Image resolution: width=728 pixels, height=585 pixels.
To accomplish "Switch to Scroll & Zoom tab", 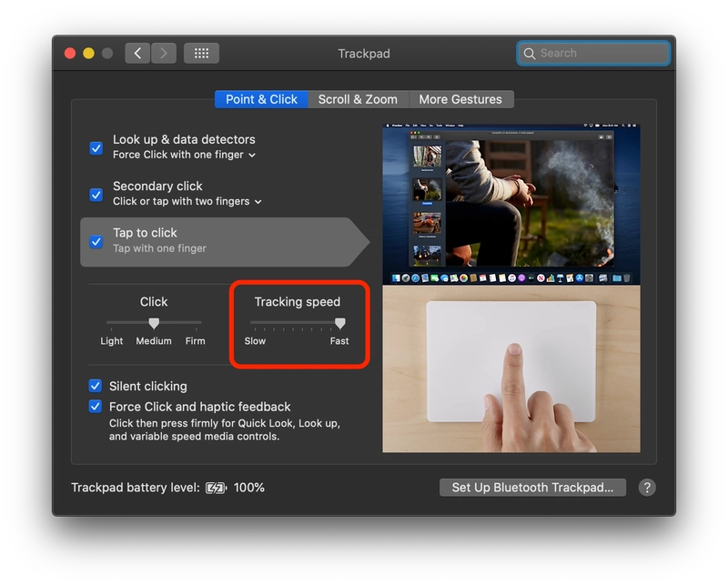I will tap(358, 99).
